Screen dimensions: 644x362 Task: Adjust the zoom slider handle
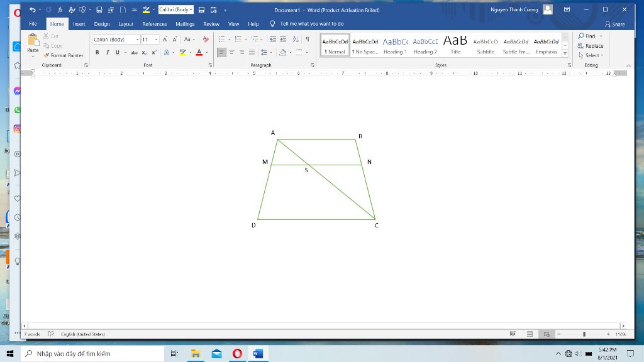pyautogui.click(x=584, y=334)
